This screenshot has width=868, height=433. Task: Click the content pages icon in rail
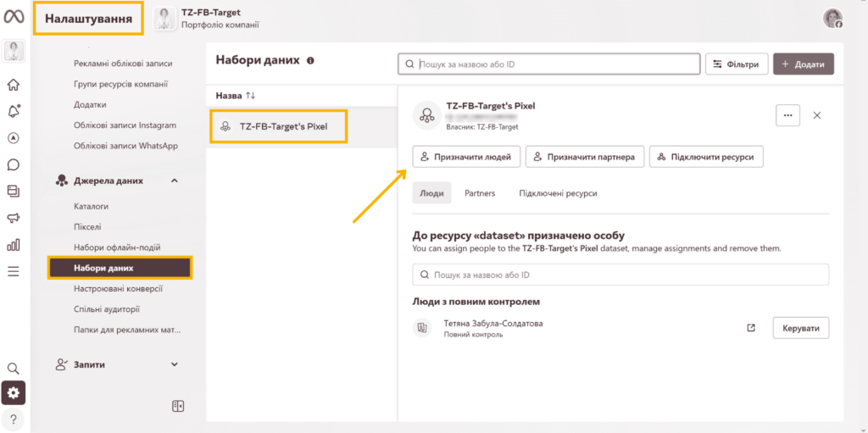[14, 191]
